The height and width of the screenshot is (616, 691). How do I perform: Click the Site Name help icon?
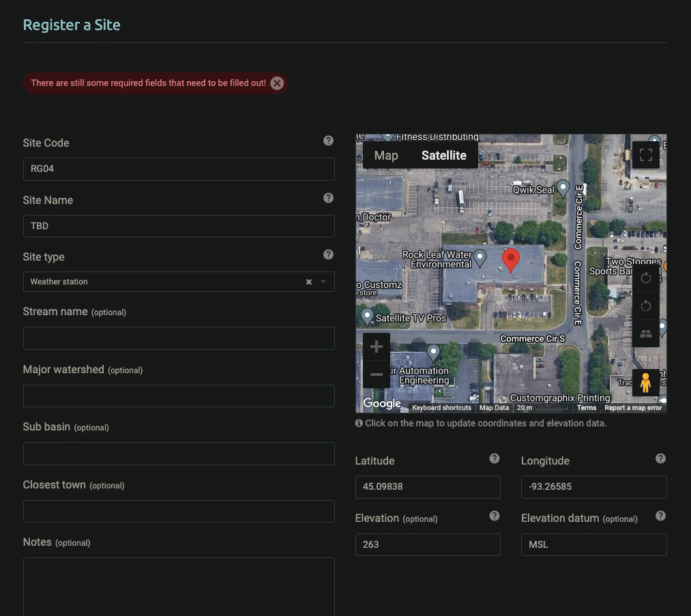[x=328, y=198]
